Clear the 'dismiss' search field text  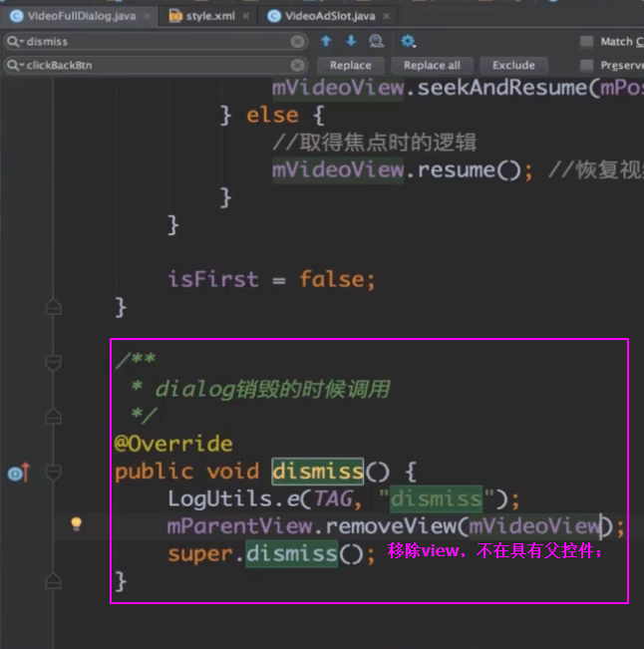click(x=297, y=42)
